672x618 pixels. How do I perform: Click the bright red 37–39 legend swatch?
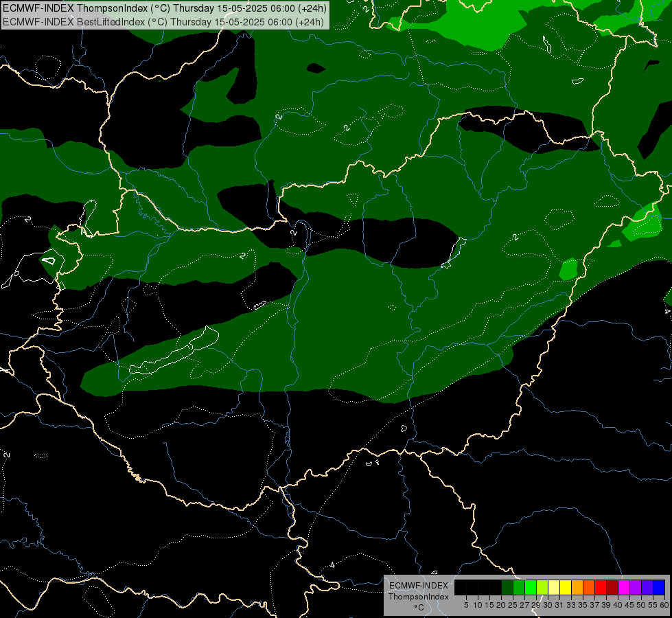(x=601, y=587)
